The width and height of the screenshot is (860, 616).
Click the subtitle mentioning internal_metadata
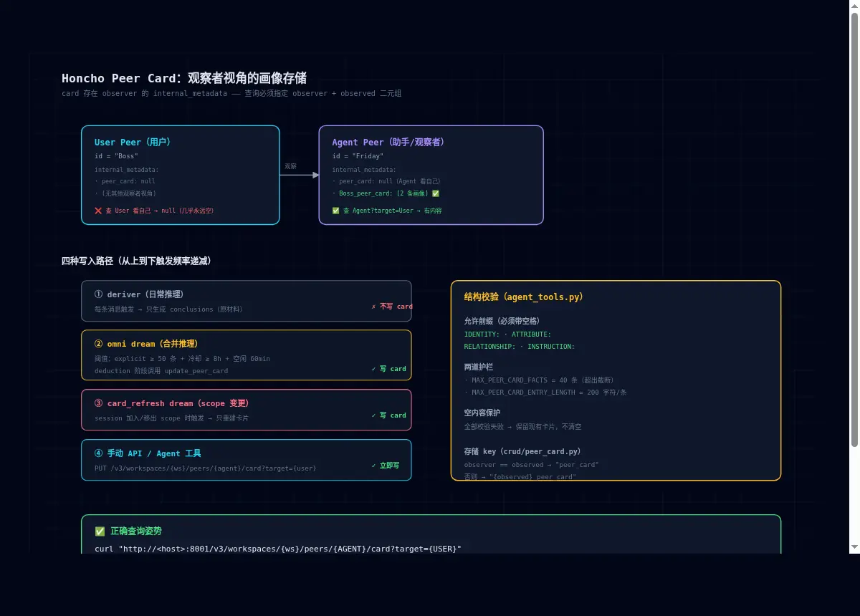[x=231, y=94]
